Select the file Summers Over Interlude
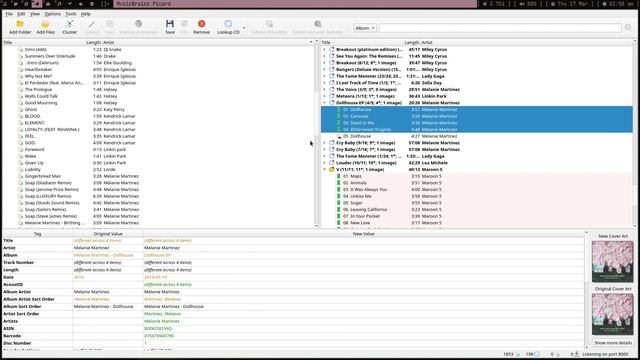The width and height of the screenshot is (640, 360). coord(158,56)
